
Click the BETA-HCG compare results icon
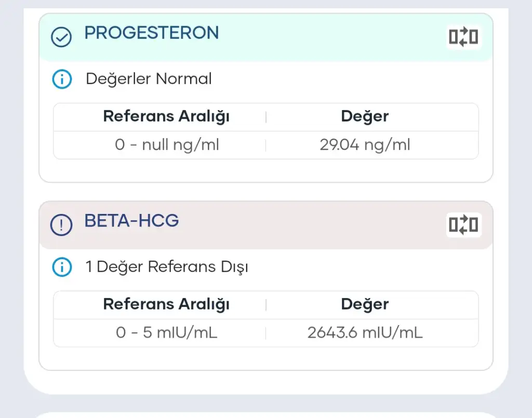click(x=463, y=225)
